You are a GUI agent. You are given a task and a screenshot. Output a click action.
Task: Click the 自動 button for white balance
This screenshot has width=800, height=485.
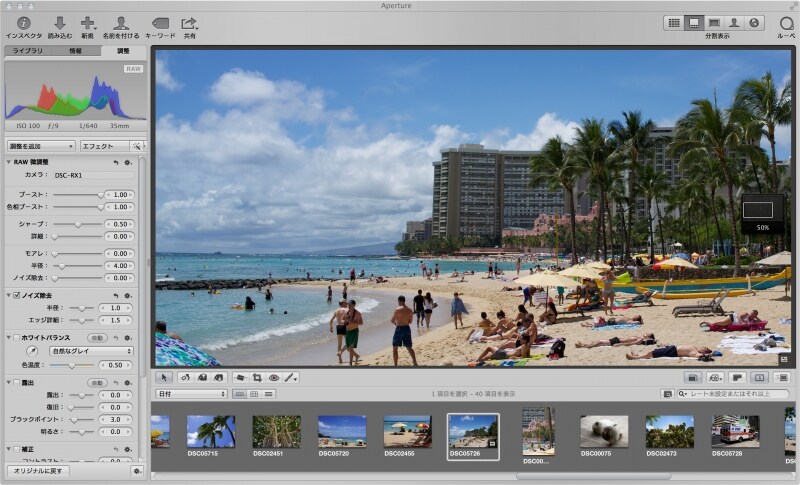click(x=98, y=338)
